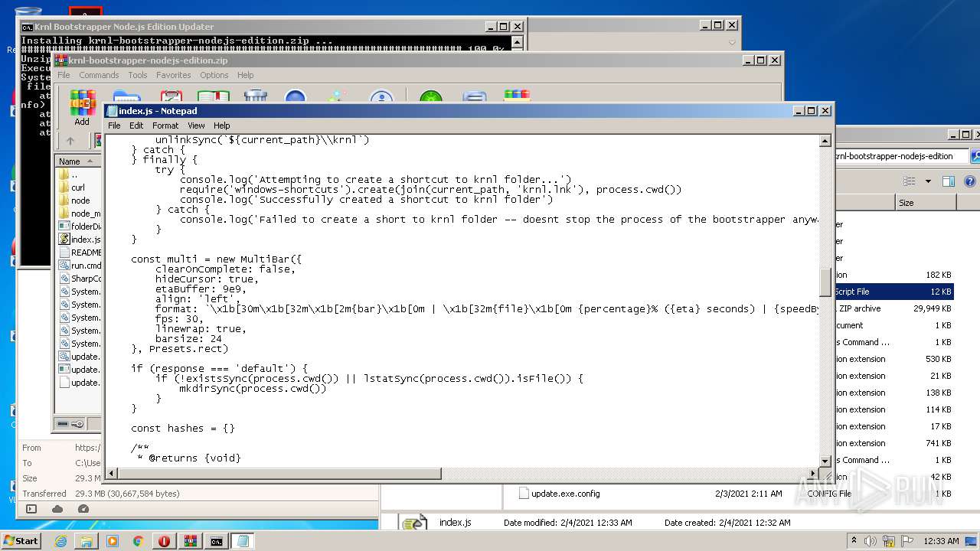Select the Script File 12 KB row

coord(893,292)
